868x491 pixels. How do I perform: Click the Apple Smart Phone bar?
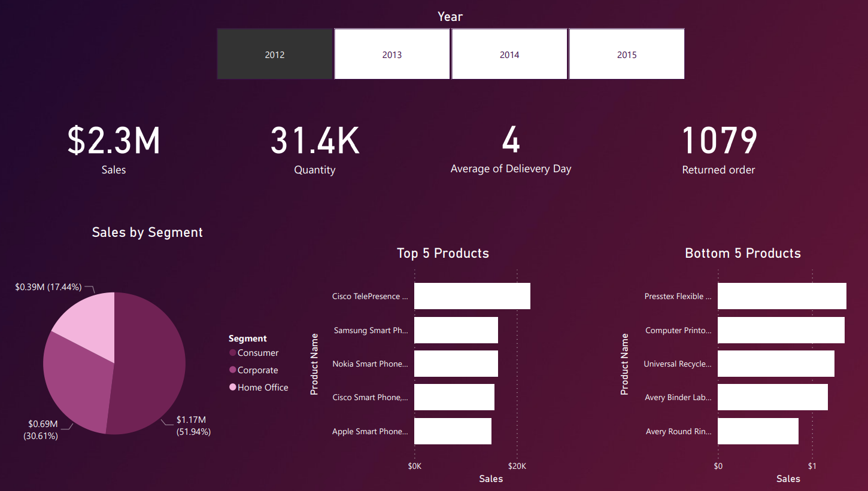453,431
